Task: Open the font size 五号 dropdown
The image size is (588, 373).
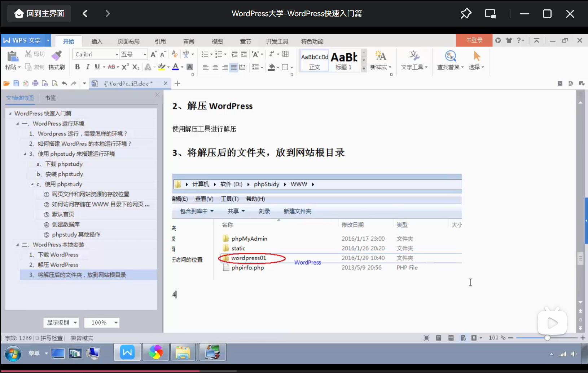Action: click(145, 54)
